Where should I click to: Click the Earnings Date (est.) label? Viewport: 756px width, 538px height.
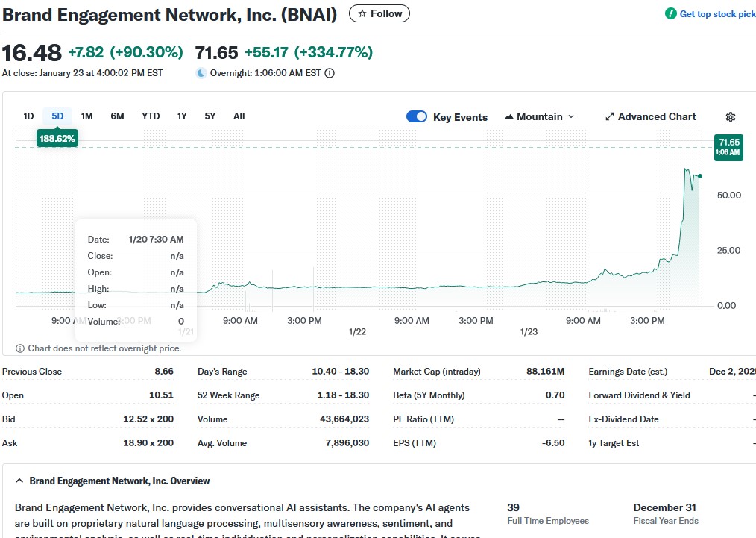click(x=628, y=372)
